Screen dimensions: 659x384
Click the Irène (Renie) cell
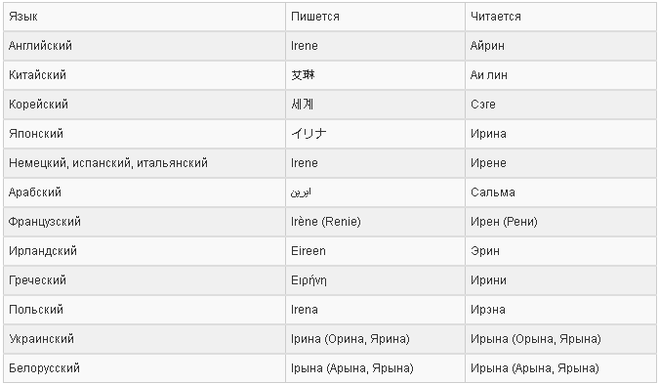(x=375, y=222)
